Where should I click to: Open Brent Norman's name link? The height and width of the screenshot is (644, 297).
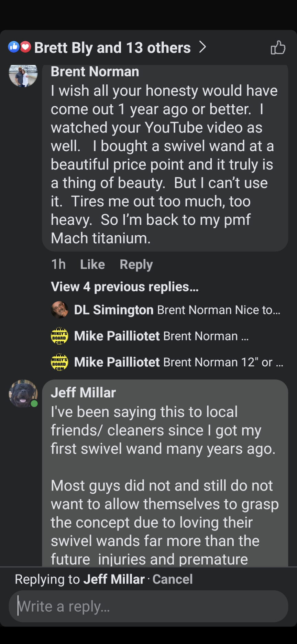(x=95, y=72)
